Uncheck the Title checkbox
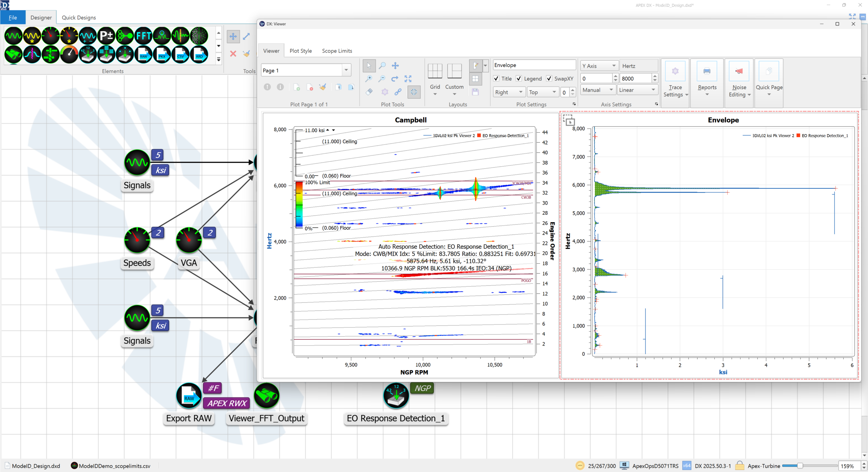The height and width of the screenshot is (472, 868). coord(496,78)
